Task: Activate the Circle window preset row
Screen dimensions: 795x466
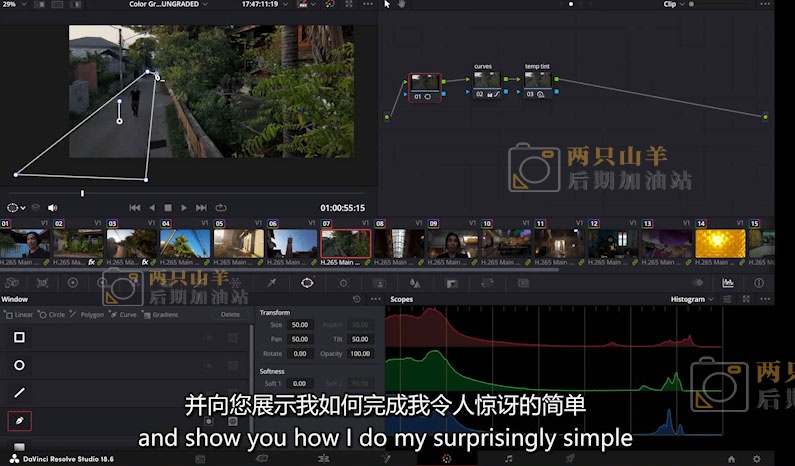Action: (x=19, y=365)
